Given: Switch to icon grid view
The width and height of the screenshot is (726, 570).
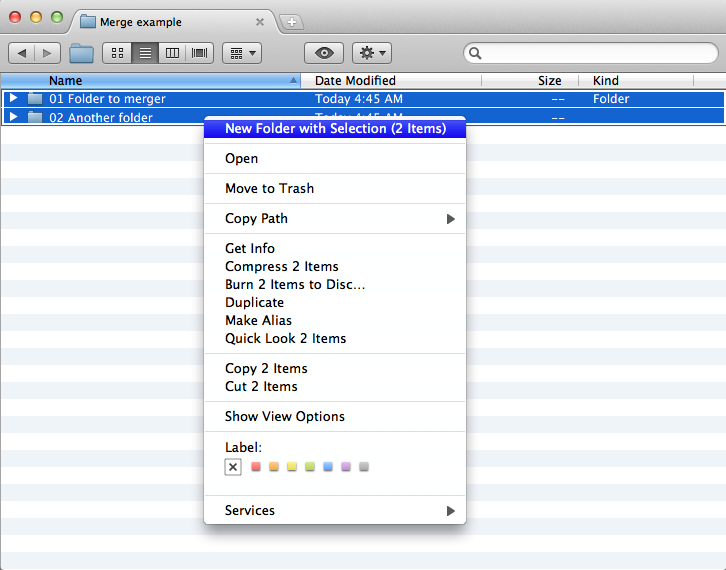Looking at the screenshot, I should click(117, 53).
